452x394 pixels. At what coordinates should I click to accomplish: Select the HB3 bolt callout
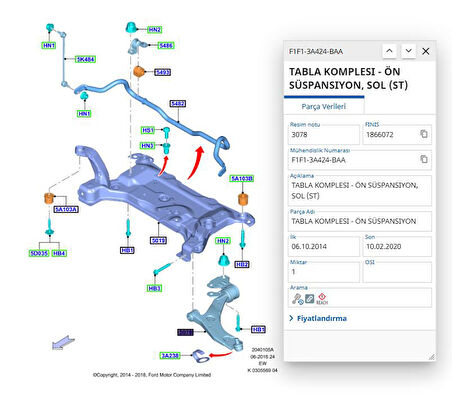coord(154,288)
